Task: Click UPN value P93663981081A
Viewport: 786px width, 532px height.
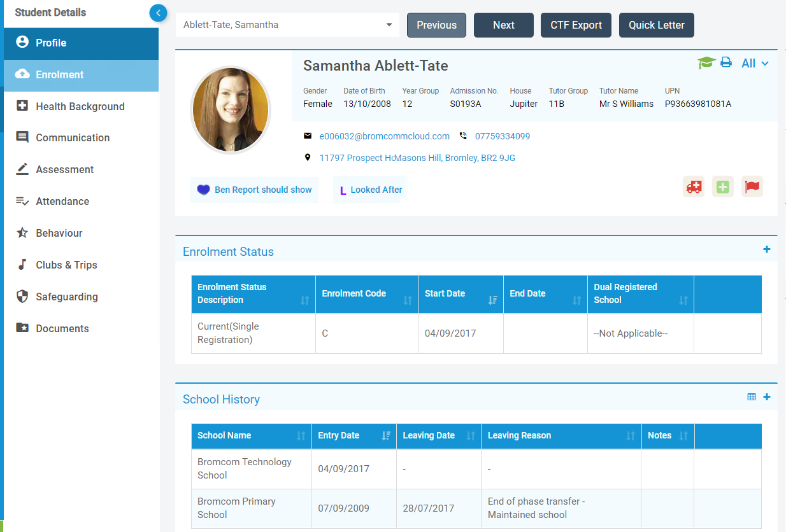Action: (698, 104)
